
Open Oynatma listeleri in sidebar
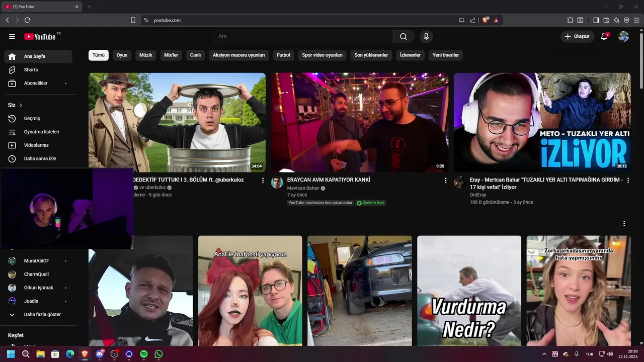[38, 132]
